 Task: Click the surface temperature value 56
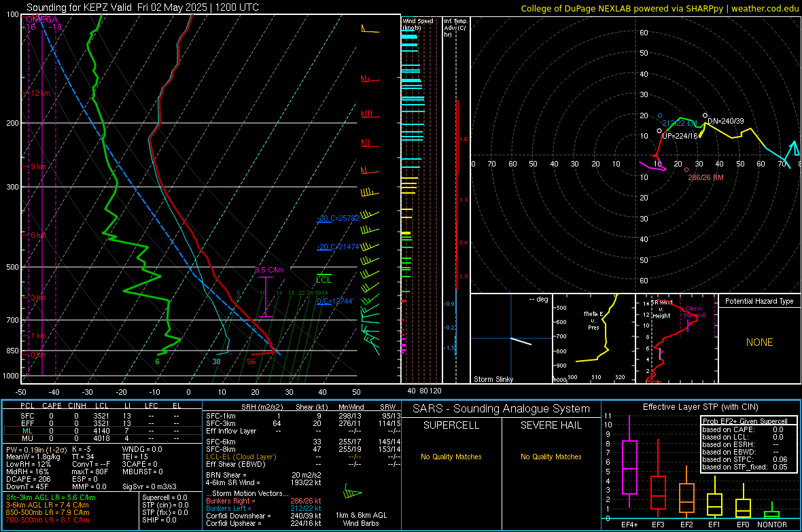pos(251,361)
